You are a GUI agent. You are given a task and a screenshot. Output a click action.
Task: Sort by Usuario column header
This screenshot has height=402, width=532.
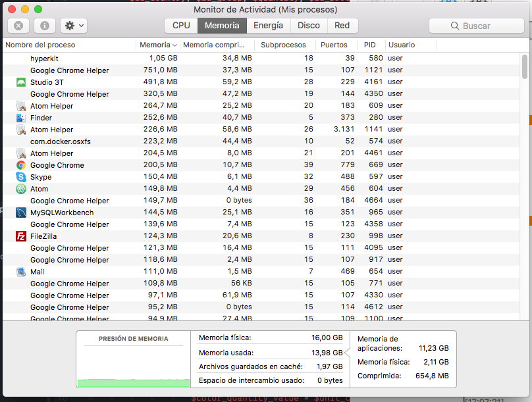(x=411, y=45)
